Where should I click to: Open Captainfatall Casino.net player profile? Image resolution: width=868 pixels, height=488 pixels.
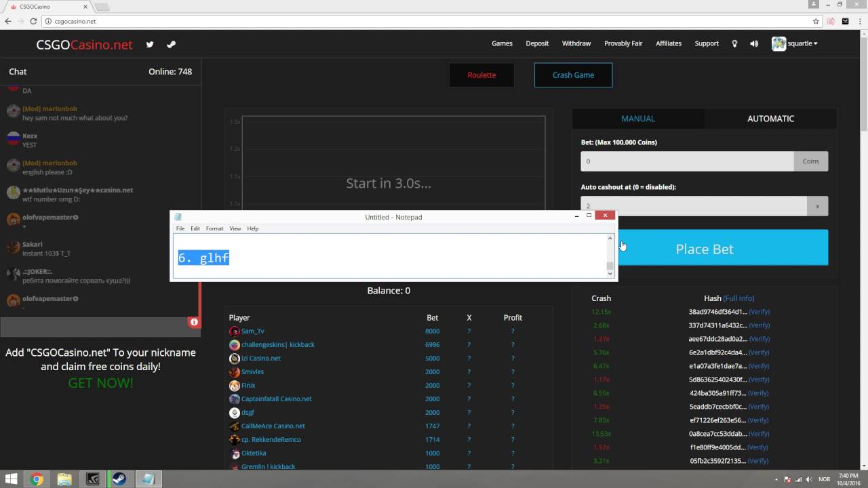(x=277, y=399)
